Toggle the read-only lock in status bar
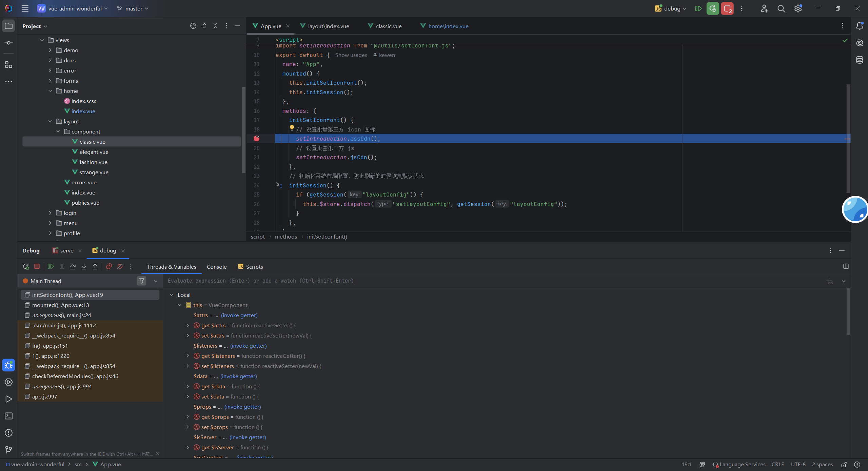Viewport: 868px width, 471px height. [844, 465]
